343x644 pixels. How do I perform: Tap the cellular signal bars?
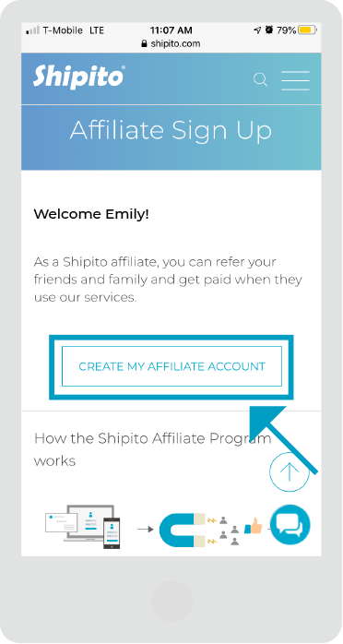(x=32, y=30)
